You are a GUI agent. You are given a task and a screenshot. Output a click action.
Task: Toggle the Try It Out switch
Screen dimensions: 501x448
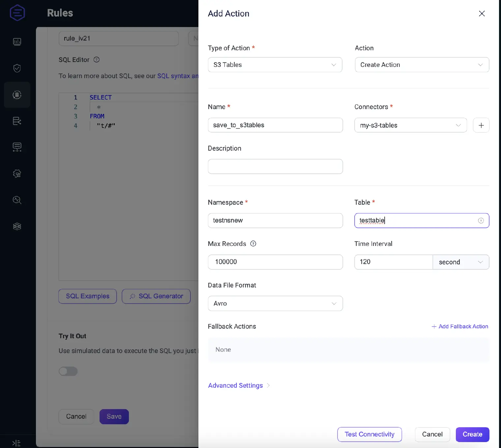tap(68, 371)
